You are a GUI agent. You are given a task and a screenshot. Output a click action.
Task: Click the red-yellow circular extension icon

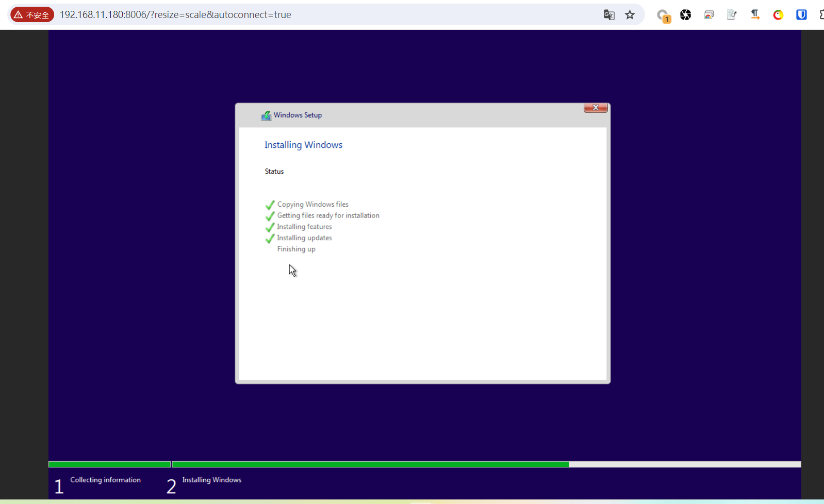pyautogui.click(x=778, y=15)
